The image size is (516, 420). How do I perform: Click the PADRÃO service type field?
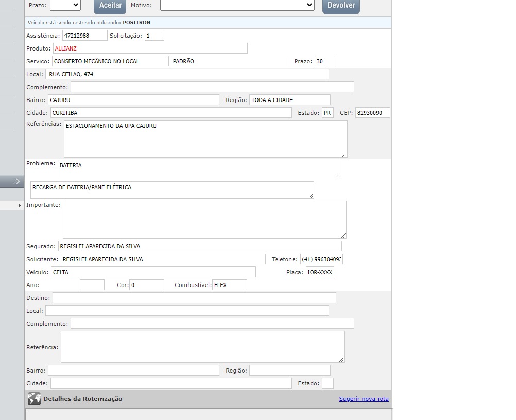point(230,61)
